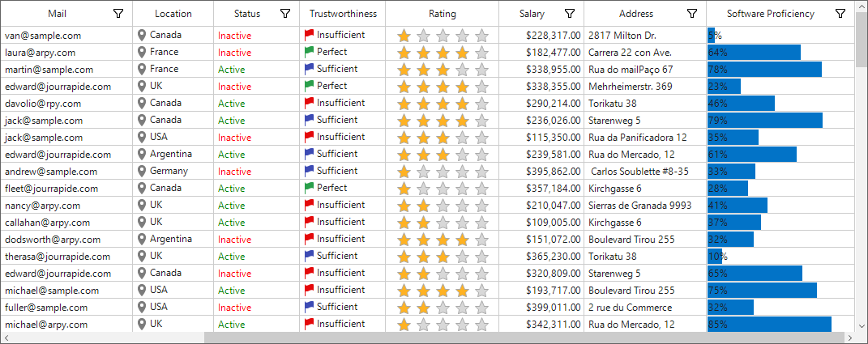Select the Germany location cell
The image size is (868, 344).
173,172
